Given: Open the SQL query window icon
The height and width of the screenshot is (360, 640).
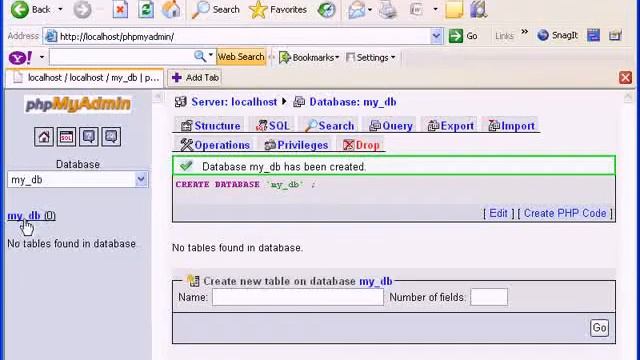Looking at the screenshot, I should tap(66, 137).
